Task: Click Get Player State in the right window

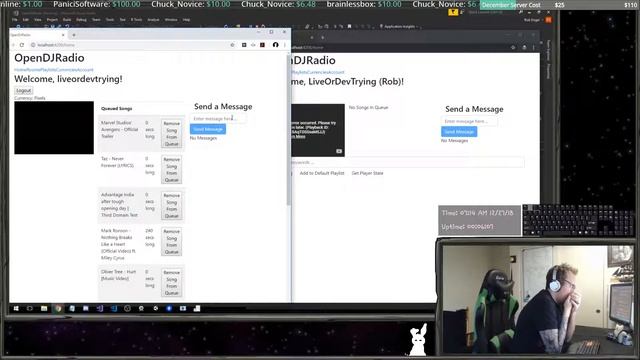Action: click(x=367, y=173)
